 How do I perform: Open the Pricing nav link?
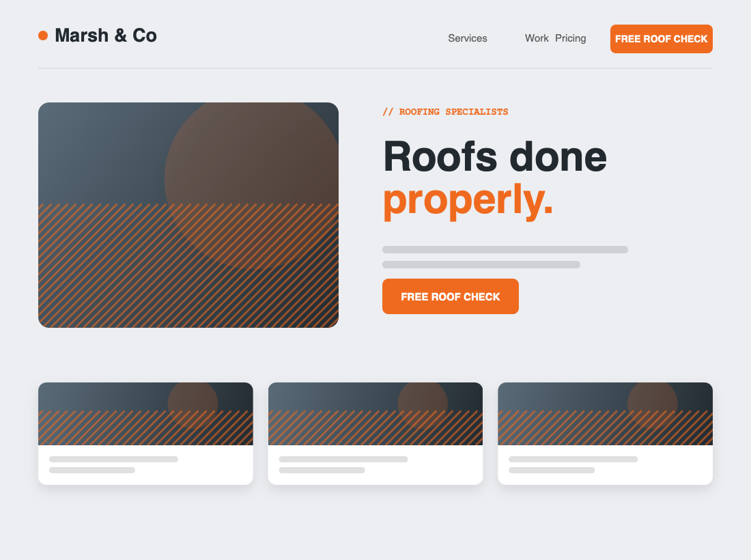point(571,38)
